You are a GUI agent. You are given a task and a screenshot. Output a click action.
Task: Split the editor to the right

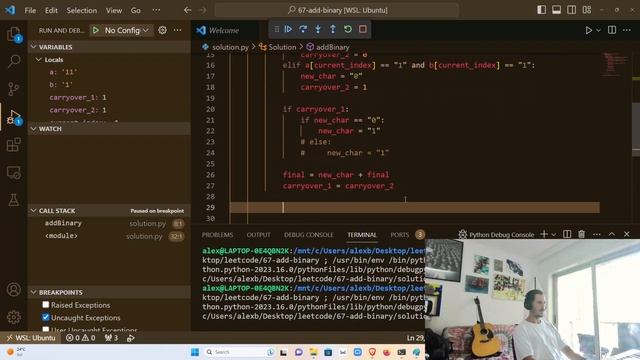click(612, 30)
